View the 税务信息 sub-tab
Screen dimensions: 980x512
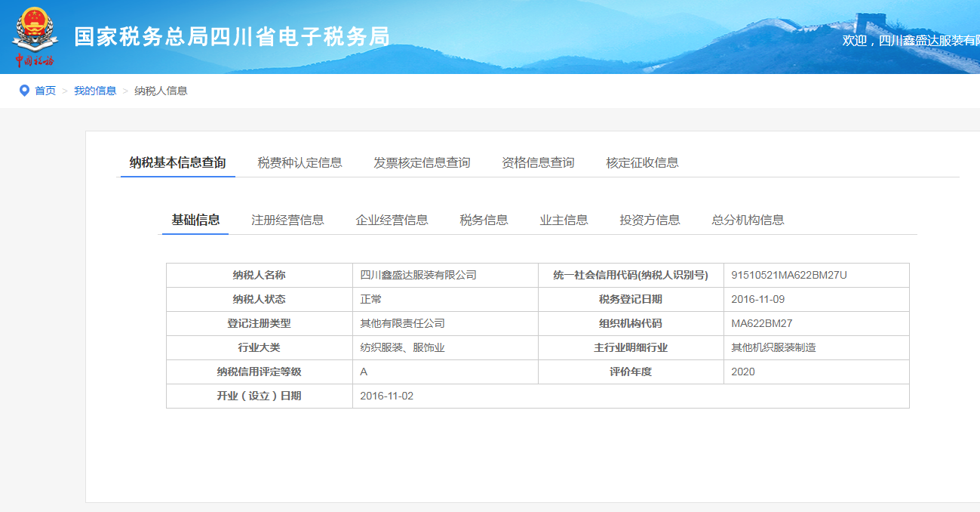point(484,220)
